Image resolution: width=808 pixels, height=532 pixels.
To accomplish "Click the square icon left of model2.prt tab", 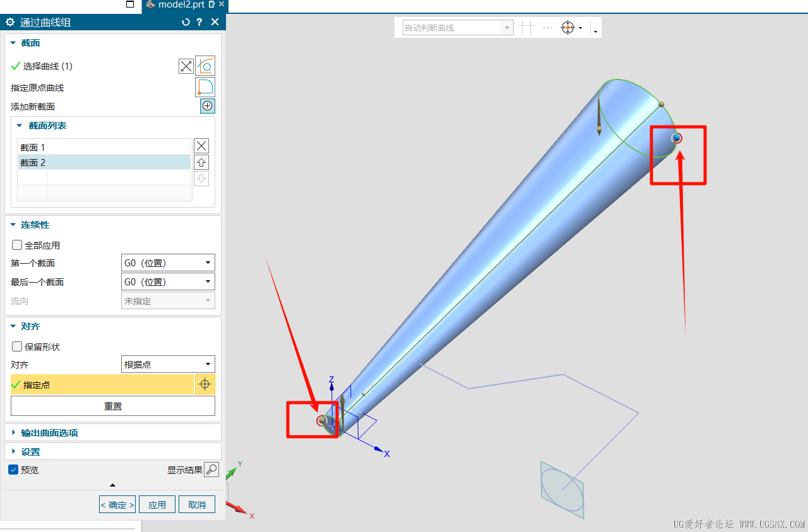I will click(130, 4).
